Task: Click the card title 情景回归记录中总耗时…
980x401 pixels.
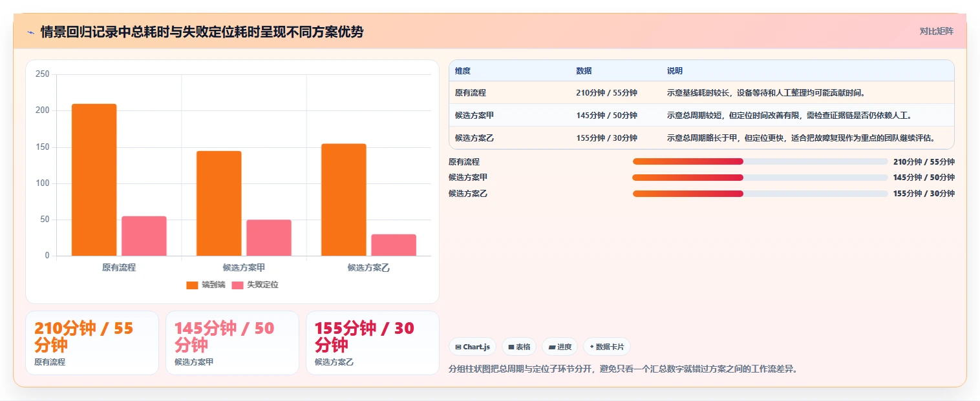Action: click(x=202, y=32)
